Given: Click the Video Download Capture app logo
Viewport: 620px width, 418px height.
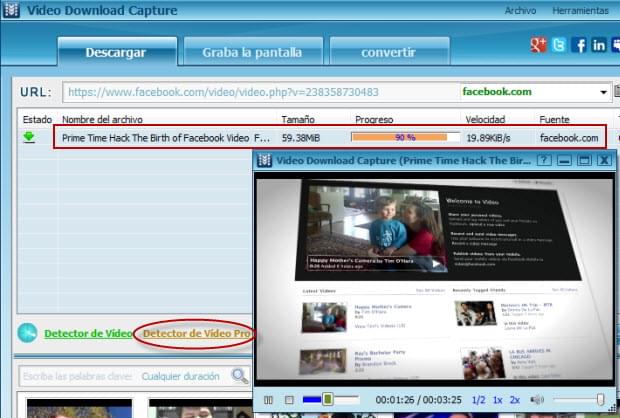Looking at the screenshot, I should pyautogui.click(x=11, y=10).
